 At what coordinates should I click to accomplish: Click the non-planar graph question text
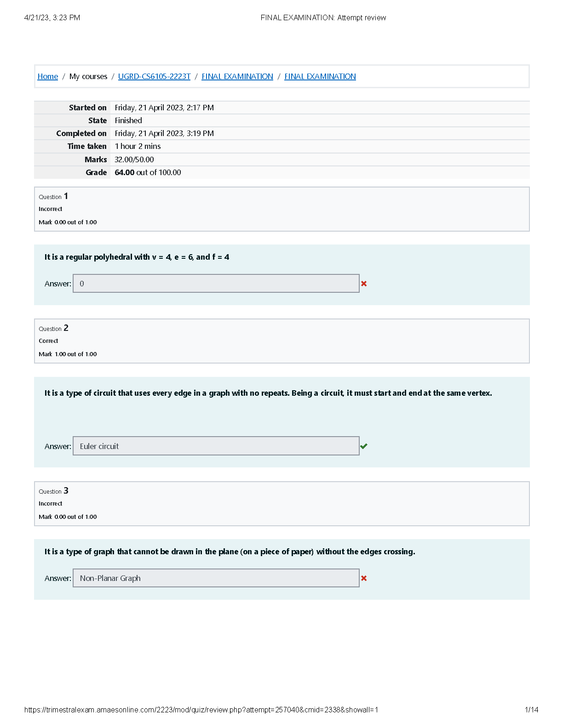230,552
